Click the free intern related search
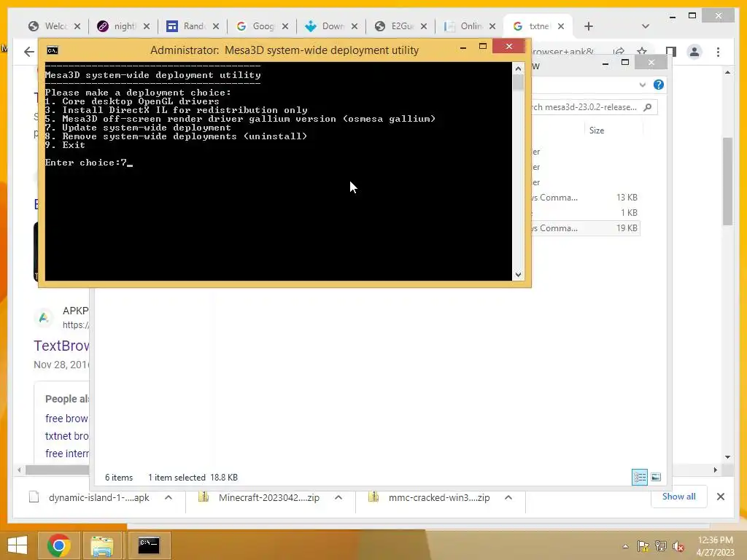This screenshot has width=747, height=560. coord(66,454)
